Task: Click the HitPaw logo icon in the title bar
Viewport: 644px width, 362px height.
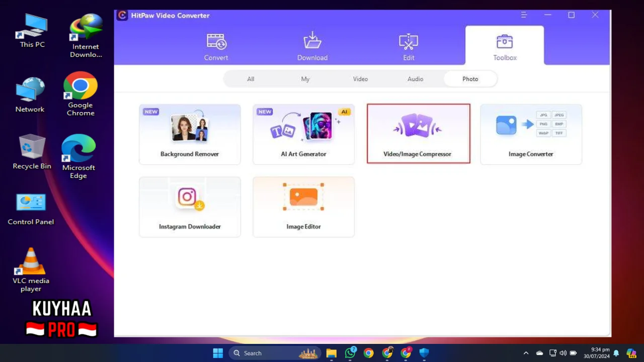Action: (122, 15)
